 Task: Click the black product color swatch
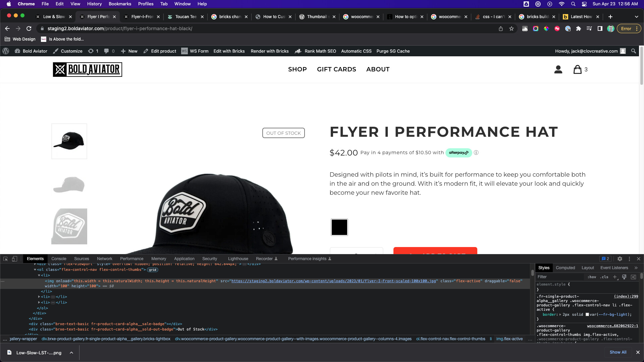tap(339, 227)
